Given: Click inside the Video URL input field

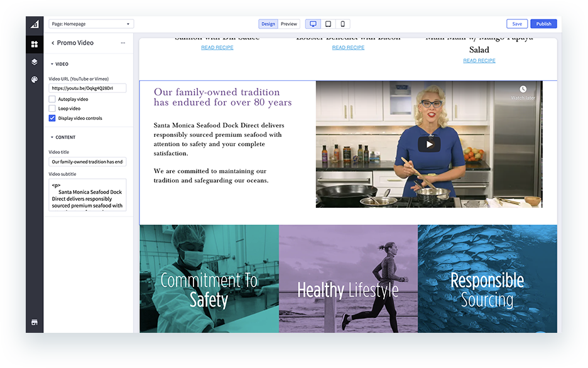Looking at the screenshot, I should (87, 87).
